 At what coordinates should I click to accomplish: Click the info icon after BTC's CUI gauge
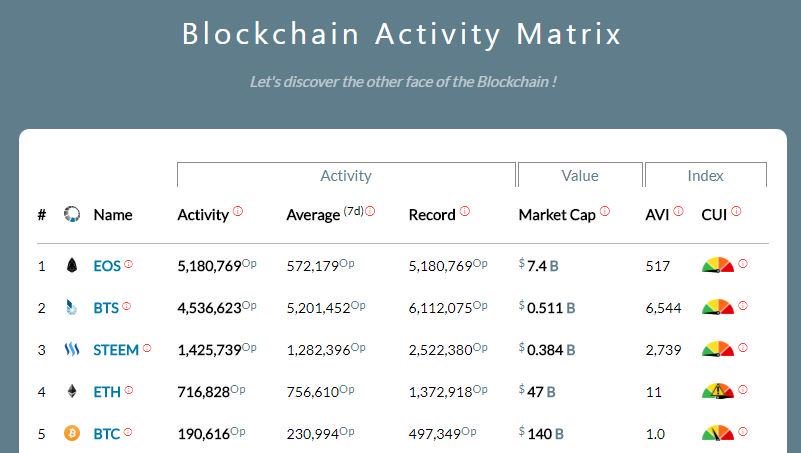pos(743,432)
